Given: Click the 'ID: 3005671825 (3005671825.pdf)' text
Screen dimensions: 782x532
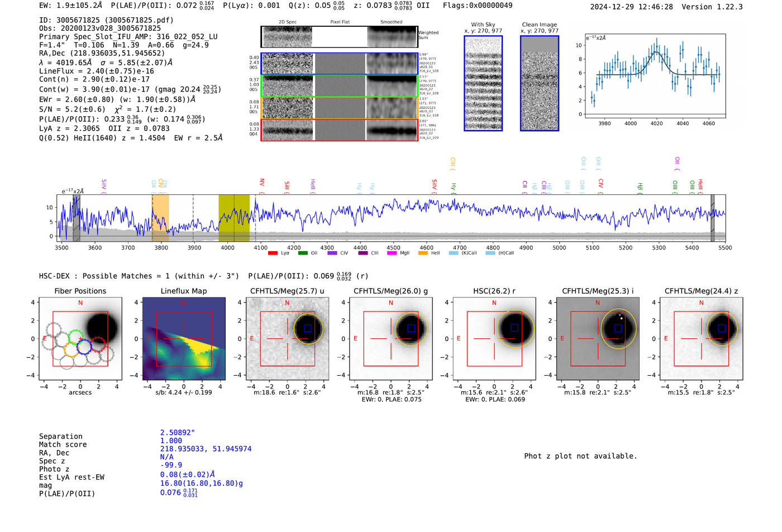Looking at the screenshot, I should pos(106,20).
